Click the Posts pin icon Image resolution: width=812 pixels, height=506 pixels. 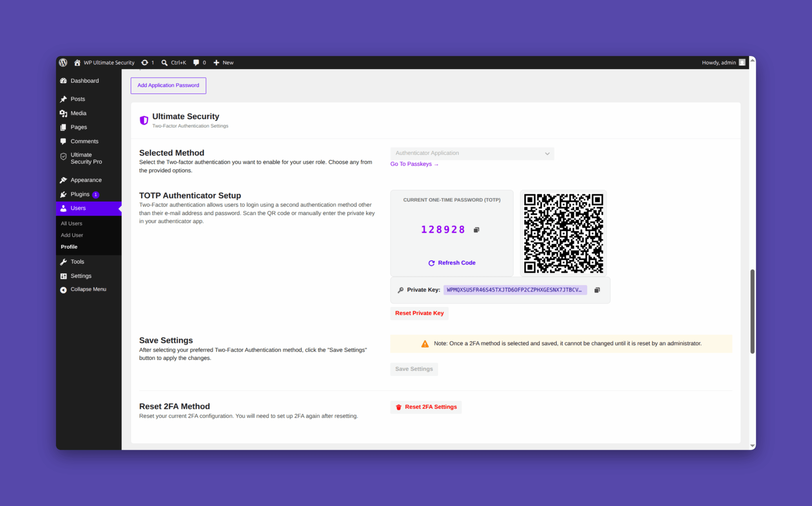point(63,99)
